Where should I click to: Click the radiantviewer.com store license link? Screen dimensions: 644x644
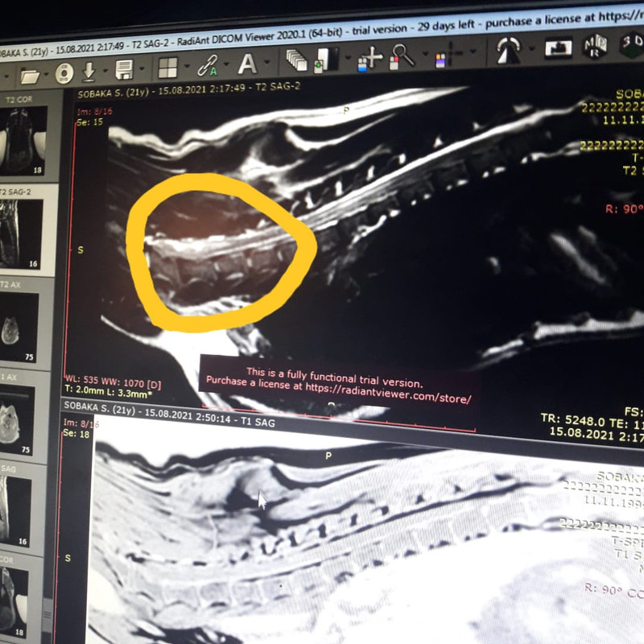point(388,394)
